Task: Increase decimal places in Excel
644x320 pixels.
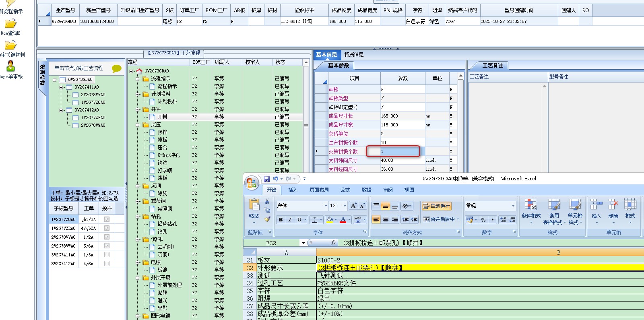Action: tap(503, 220)
